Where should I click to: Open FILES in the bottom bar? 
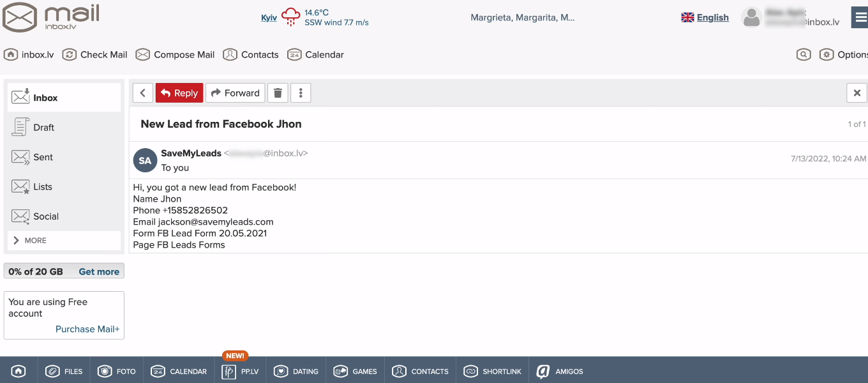pos(64,372)
